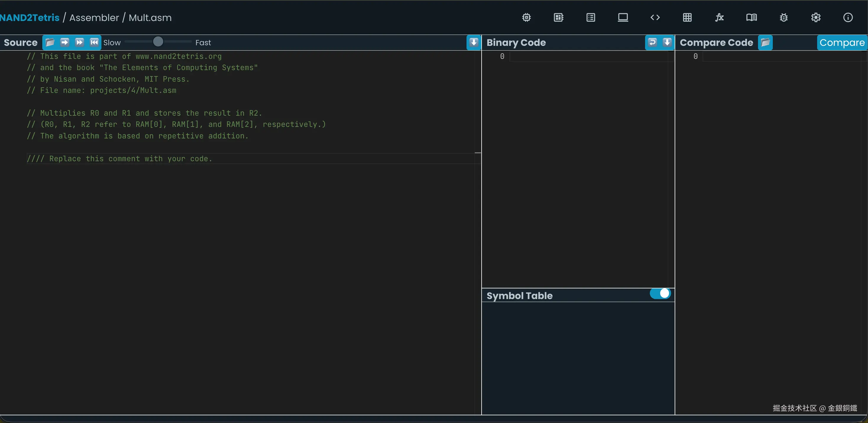The width and height of the screenshot is (868, 423).
Task: Open the CPU emulator icon
Action: (x=558, y=17)
